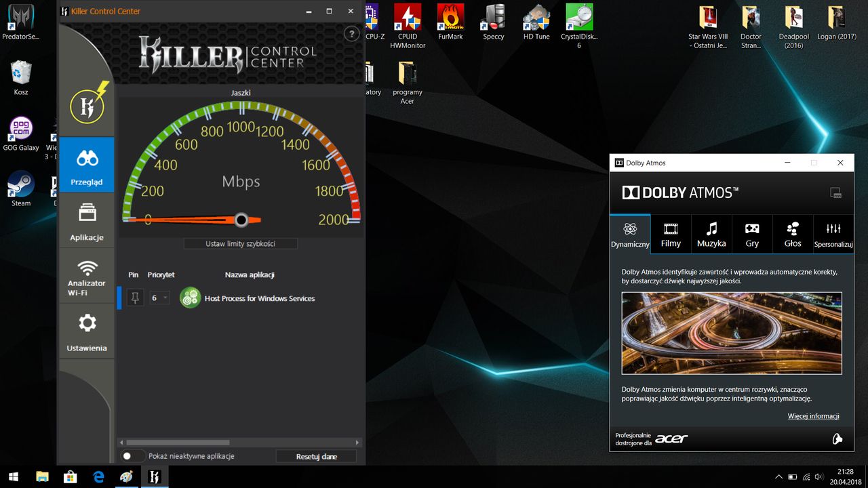Switch to the Muzyka tab in Dolby Atmos
This screenshot has width=868, height=488.
click(x=711, y=234)
